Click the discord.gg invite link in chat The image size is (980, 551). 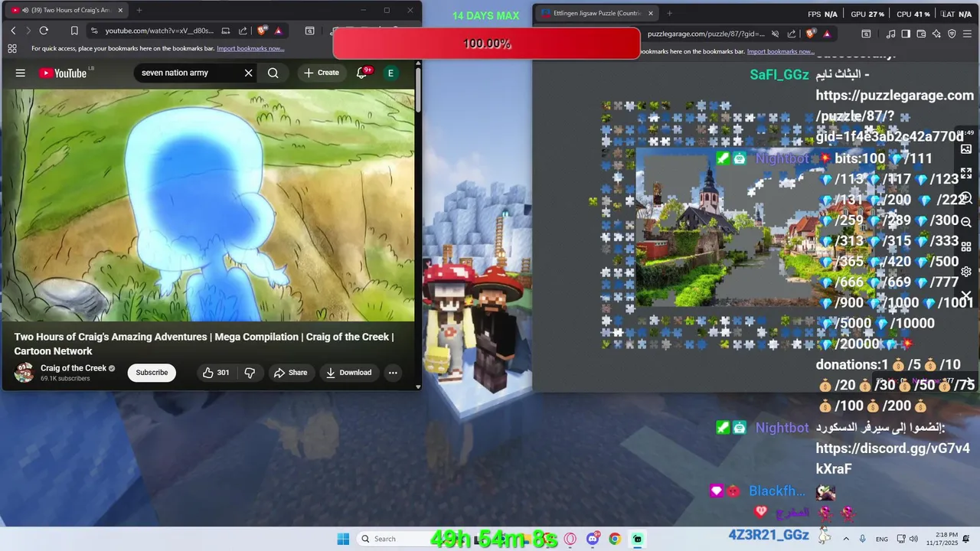893,458
